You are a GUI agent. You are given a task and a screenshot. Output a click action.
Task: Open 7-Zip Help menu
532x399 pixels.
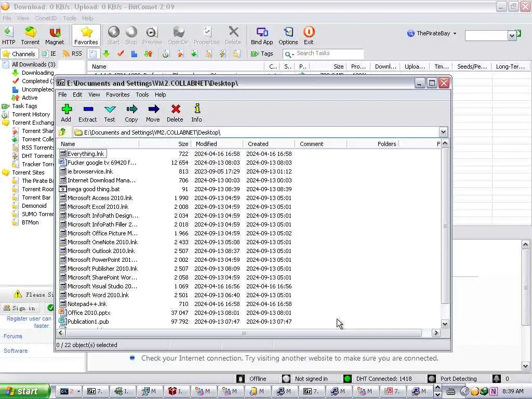[x=160, y=95]
